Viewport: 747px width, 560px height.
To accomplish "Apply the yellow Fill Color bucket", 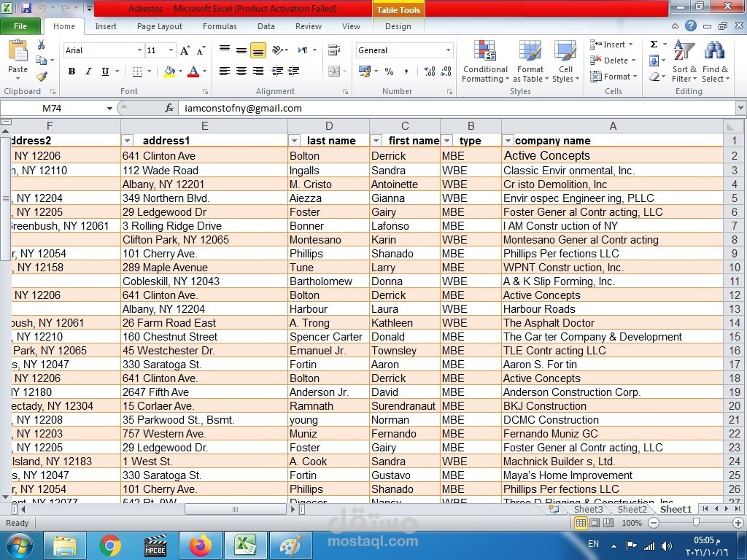I will (x=169, y=71).
